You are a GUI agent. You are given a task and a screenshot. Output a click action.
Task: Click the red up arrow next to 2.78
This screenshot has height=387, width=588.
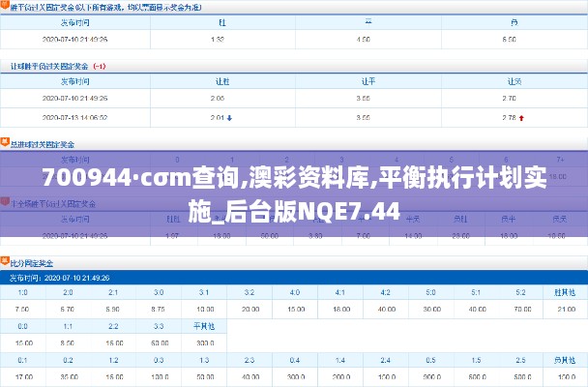pyautogui.click(x=521, y=118)
